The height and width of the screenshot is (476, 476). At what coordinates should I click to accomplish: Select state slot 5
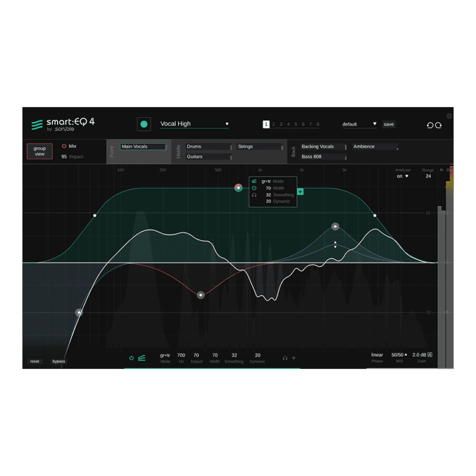tap(296, 124)
